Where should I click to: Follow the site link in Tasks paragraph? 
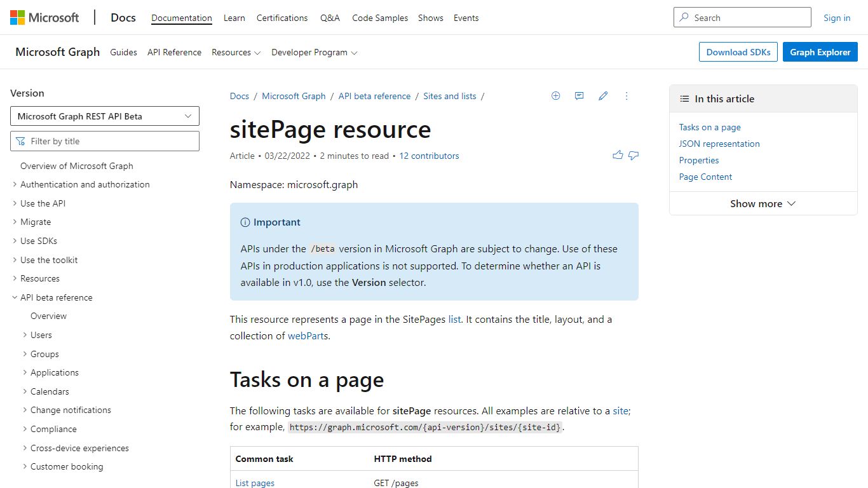click(x=620, y=410)
